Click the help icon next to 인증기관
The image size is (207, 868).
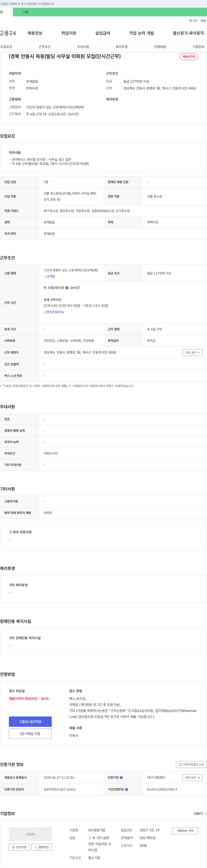pyautogui.click(x=121, y=778)
